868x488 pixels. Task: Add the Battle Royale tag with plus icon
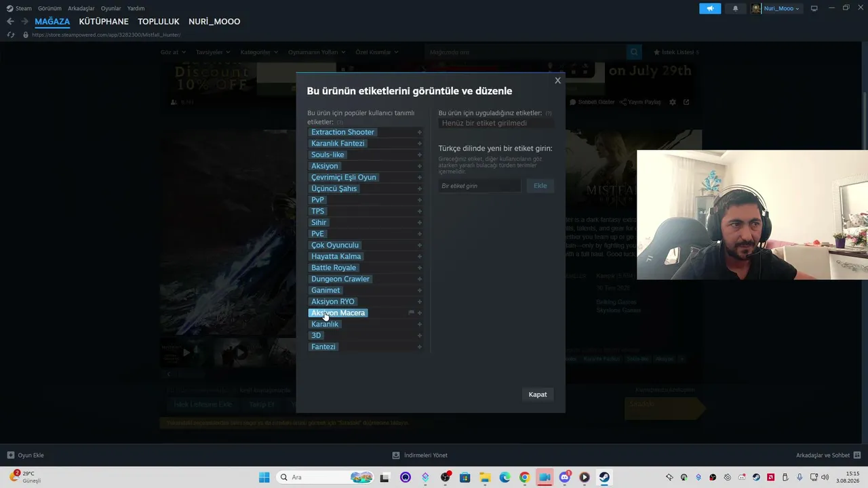tap(420, 268)
